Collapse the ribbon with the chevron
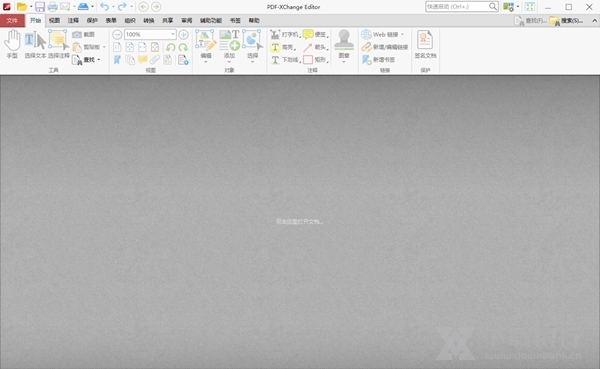 [595, 21]
